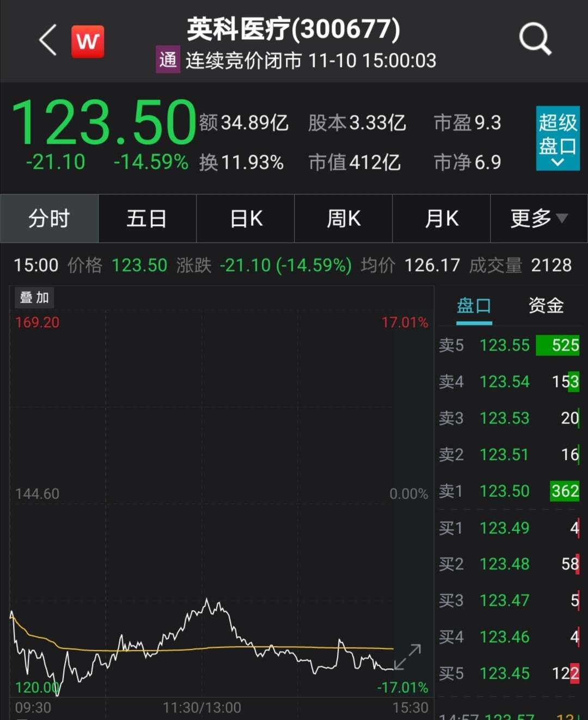
Task: Tap the 叠加 overlay chart icon
Action: 34,298
